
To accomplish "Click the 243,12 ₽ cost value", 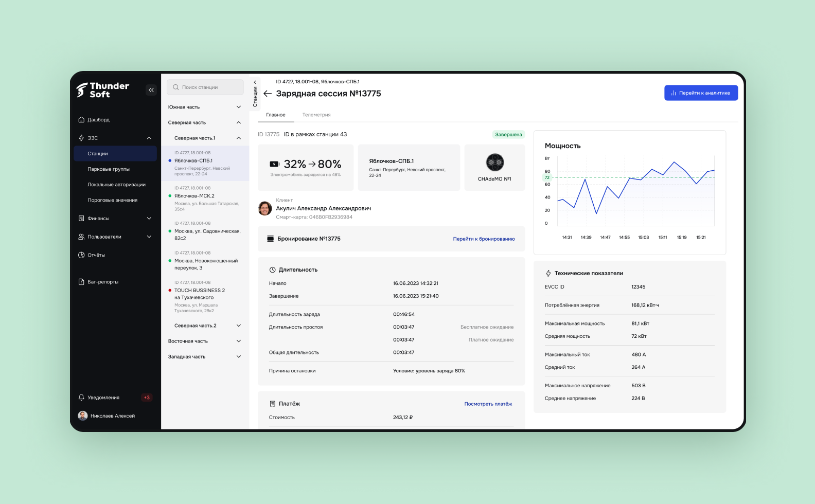I will (x=403, y=418).
